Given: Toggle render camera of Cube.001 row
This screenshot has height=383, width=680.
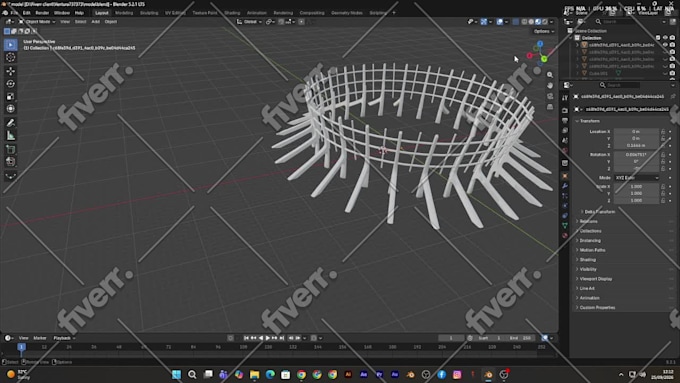Looking at the screenshot, I should click(672, 73).
